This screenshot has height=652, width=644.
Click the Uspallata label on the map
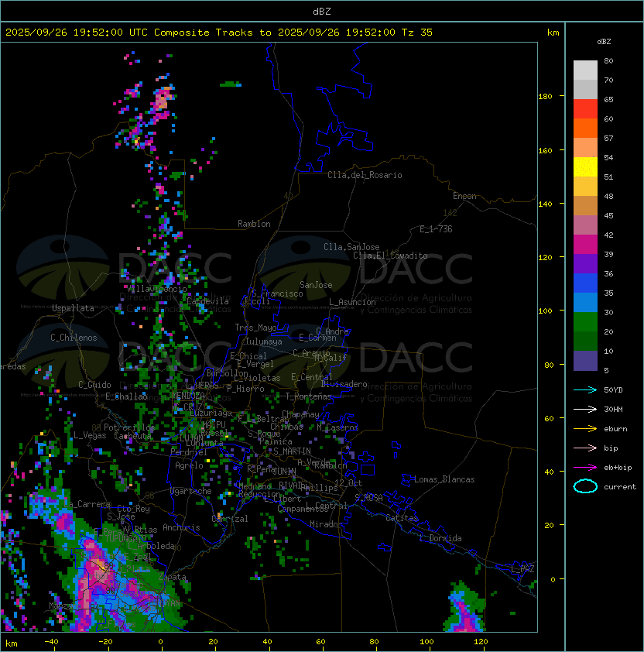(73, 308)
